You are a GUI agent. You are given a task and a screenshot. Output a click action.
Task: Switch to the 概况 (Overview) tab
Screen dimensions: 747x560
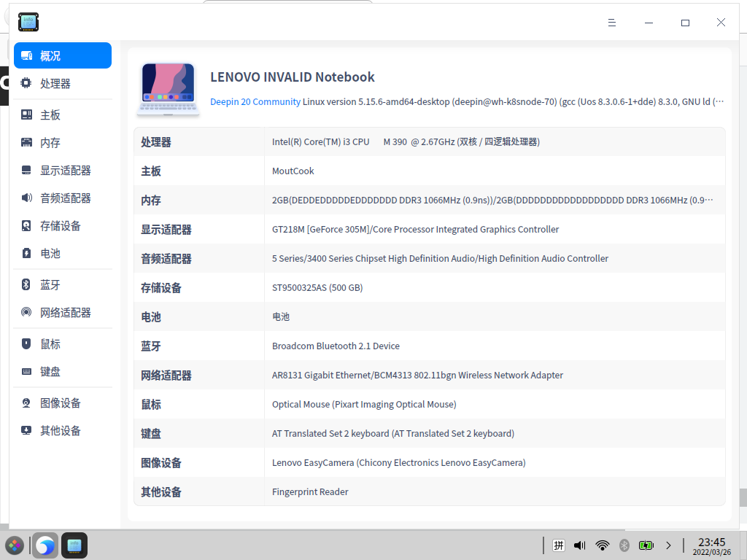pos(51,55)
